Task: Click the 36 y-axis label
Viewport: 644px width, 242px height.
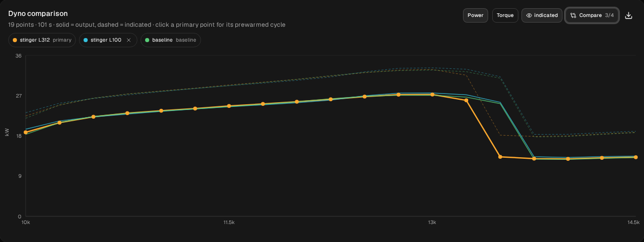Action: click(x=18, y=56)
